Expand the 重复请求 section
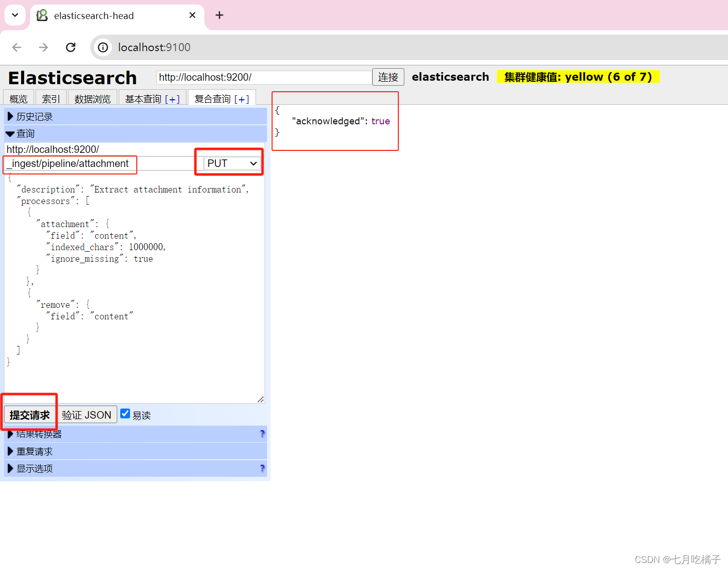The width and height of the screenshot is (728, 569). coord(135,451)
